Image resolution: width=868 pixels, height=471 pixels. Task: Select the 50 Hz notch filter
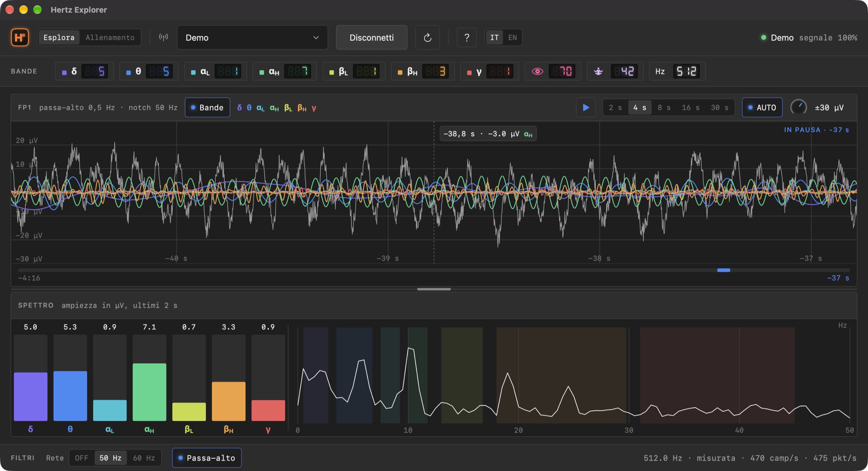click(x=110, y=458)
